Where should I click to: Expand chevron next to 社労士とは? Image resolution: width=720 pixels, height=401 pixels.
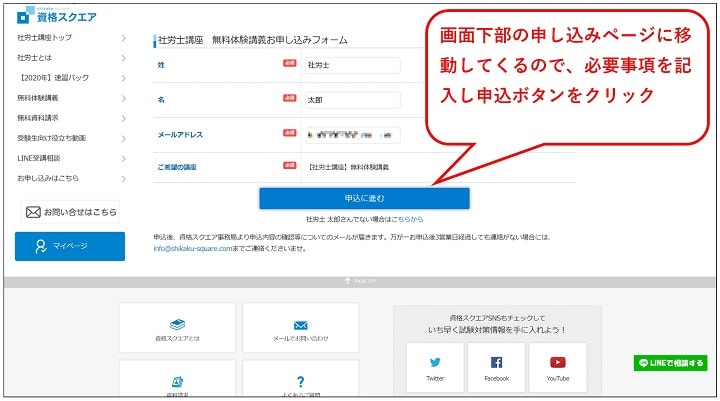coord(124,58)
